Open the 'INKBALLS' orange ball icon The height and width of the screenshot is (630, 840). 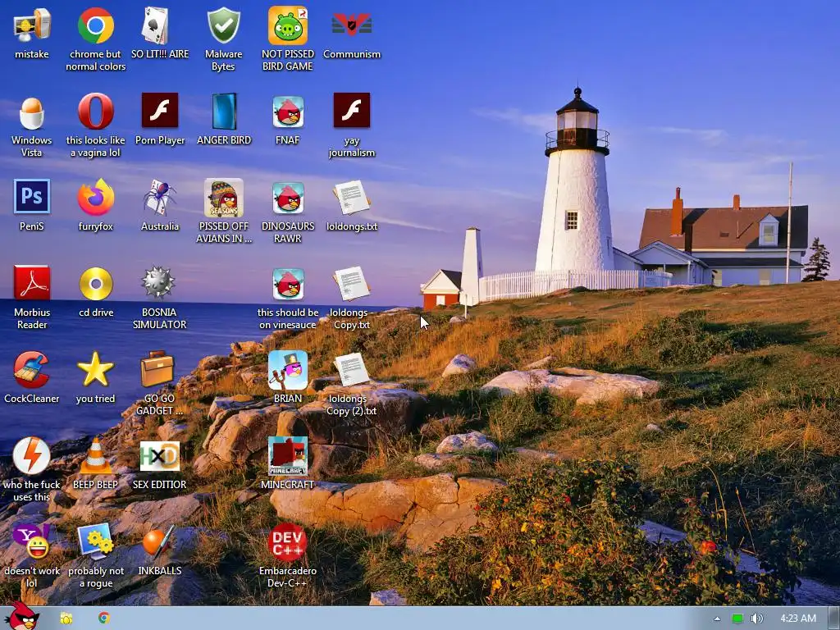pos(159,543)
